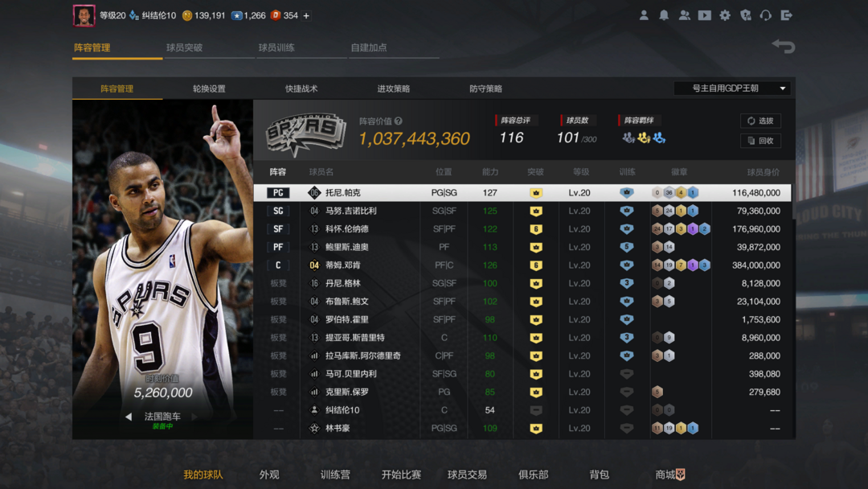Viewport: 868px width, 489px height.
Task: Open 球员交易 in bottom menu
Action: pyautogui.click(x=467, y=475)
